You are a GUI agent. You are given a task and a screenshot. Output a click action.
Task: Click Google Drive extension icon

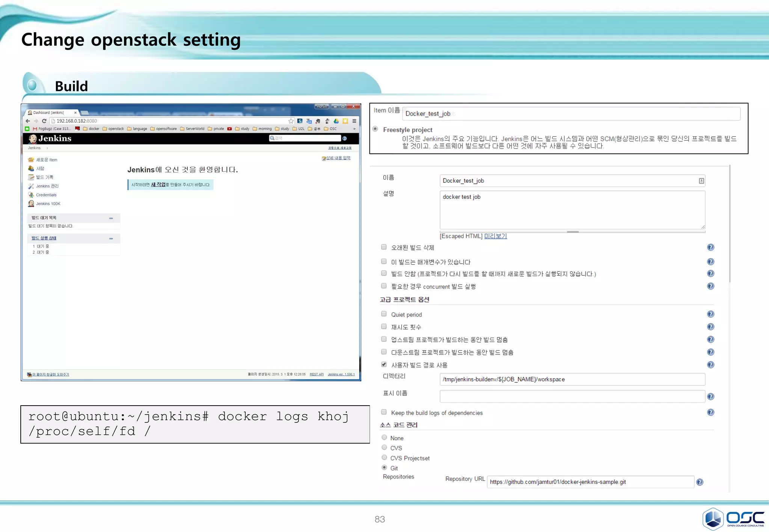click(336, 121)
